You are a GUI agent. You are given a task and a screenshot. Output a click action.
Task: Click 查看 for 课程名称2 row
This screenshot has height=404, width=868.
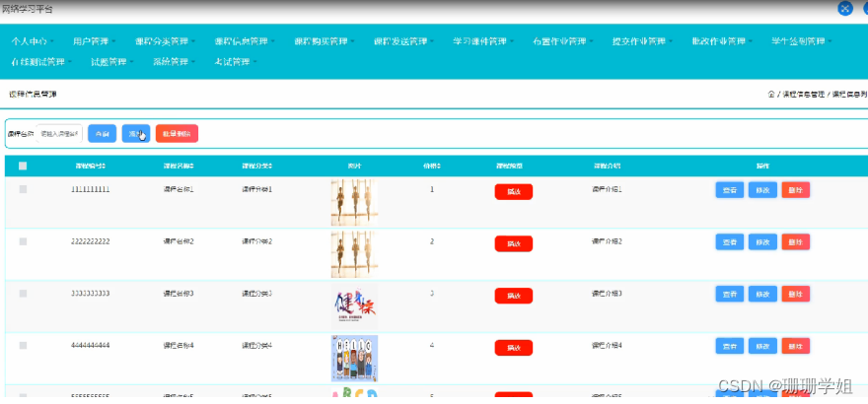click(730, 241)
